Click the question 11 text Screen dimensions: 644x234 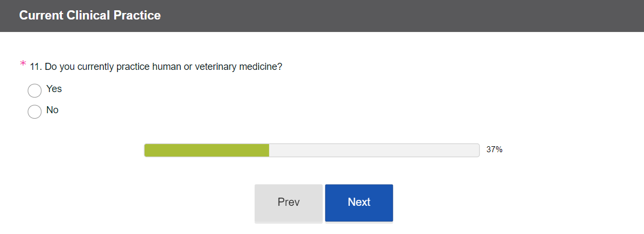pos(156,67)
